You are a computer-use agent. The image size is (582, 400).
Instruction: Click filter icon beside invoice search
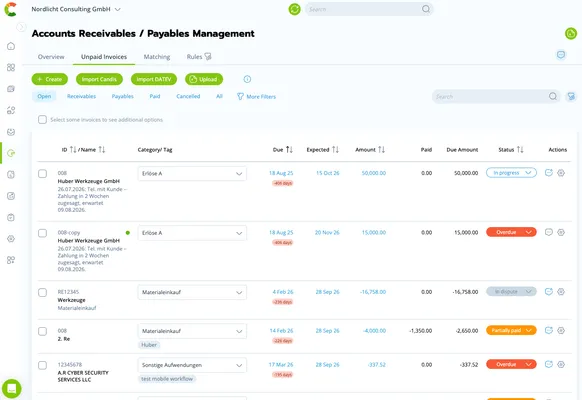571,96
